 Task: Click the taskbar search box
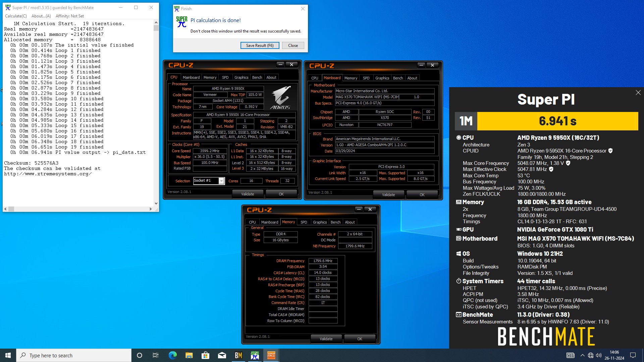(x=74, y=355)
